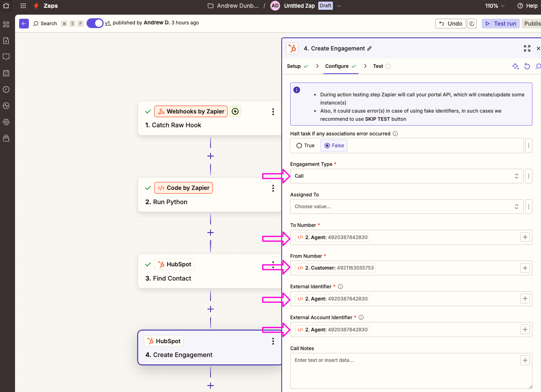Click the AD account avatar
The image size is (541, 392).
275,6
